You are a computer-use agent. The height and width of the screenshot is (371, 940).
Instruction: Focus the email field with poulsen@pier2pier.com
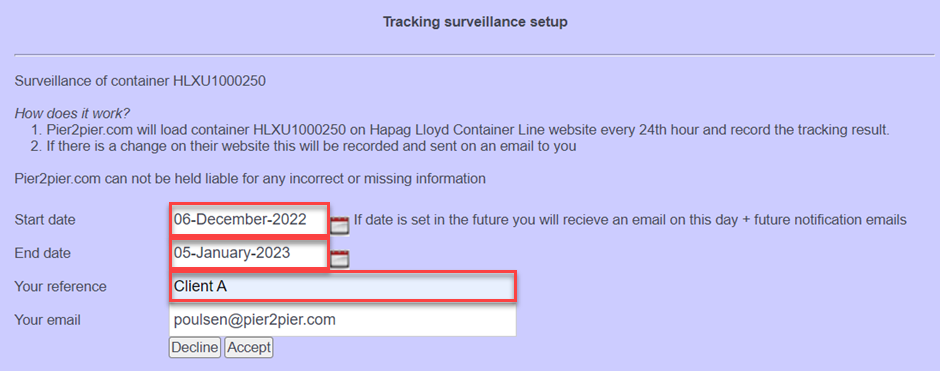point(342,320)
